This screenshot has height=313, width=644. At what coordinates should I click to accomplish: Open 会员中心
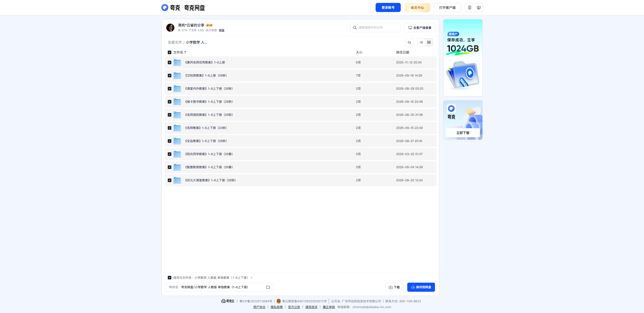(417, 8)
